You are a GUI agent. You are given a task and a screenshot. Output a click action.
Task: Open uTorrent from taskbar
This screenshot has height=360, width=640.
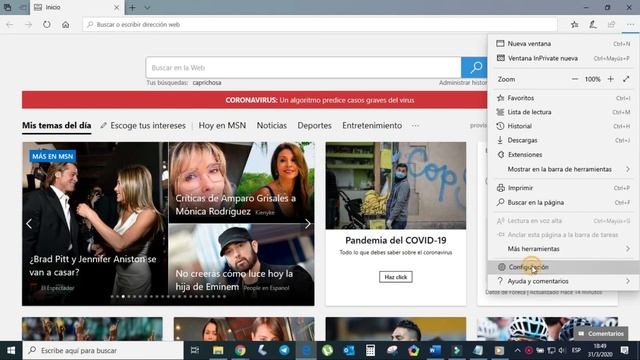click(x=327, y=351)
